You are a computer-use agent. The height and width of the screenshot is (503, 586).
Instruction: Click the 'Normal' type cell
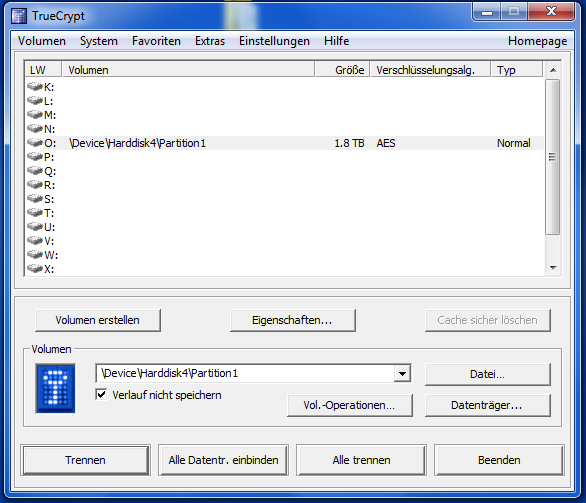pyautogui.click(x=513, y=143)
